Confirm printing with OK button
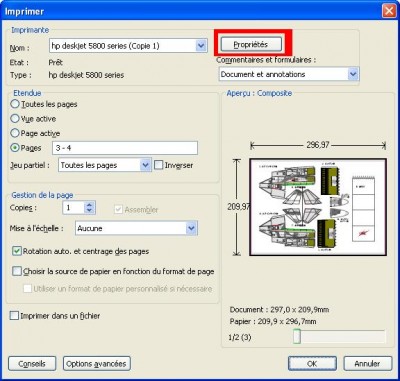The image size is (400, 381). pyautogui.click(x=312, y=364)
